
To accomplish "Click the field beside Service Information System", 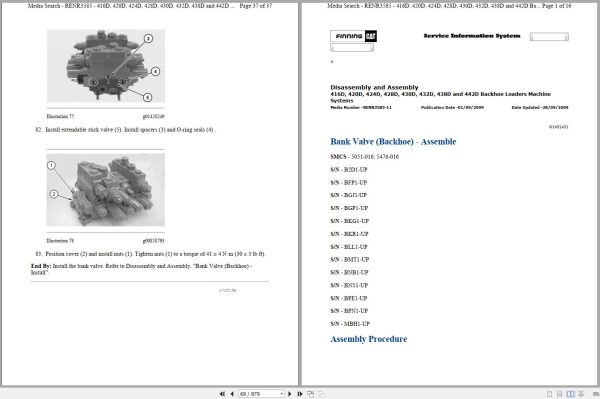I will 549,36.
